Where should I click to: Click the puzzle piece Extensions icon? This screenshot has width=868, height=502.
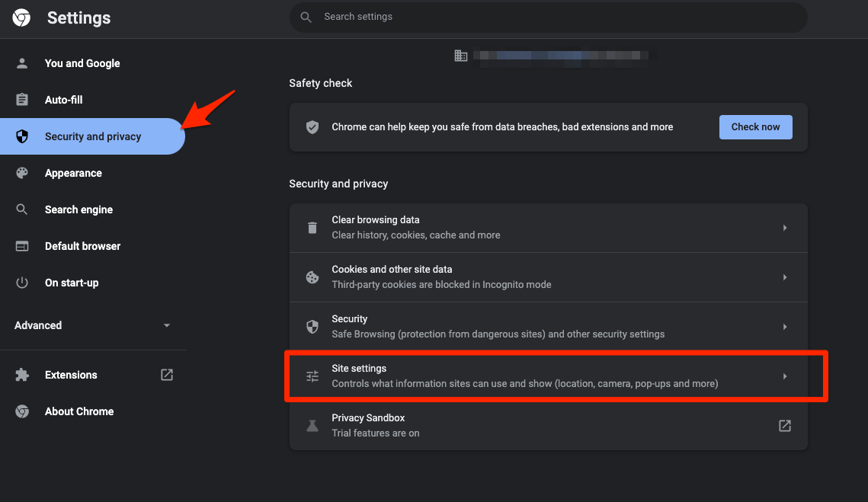(22, 375)
